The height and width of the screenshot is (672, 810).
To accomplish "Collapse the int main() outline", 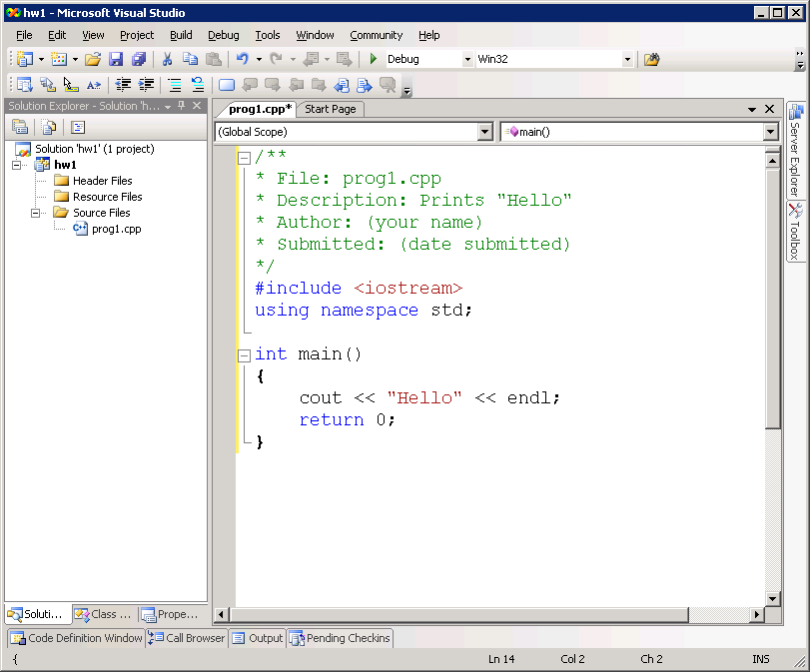I will 244,355.
